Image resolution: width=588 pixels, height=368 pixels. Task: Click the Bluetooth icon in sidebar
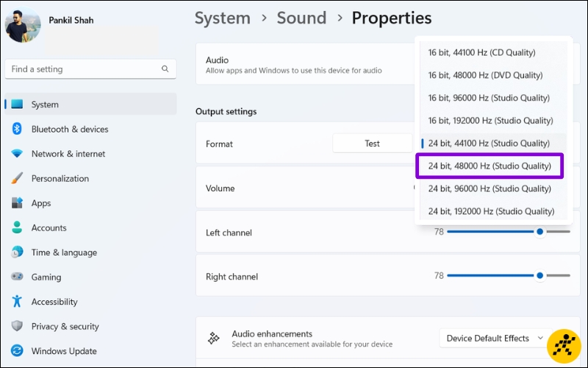coord(17,129)
